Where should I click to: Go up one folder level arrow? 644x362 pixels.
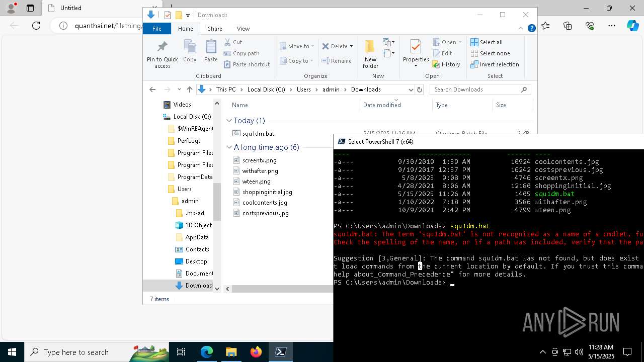point(189,89)
